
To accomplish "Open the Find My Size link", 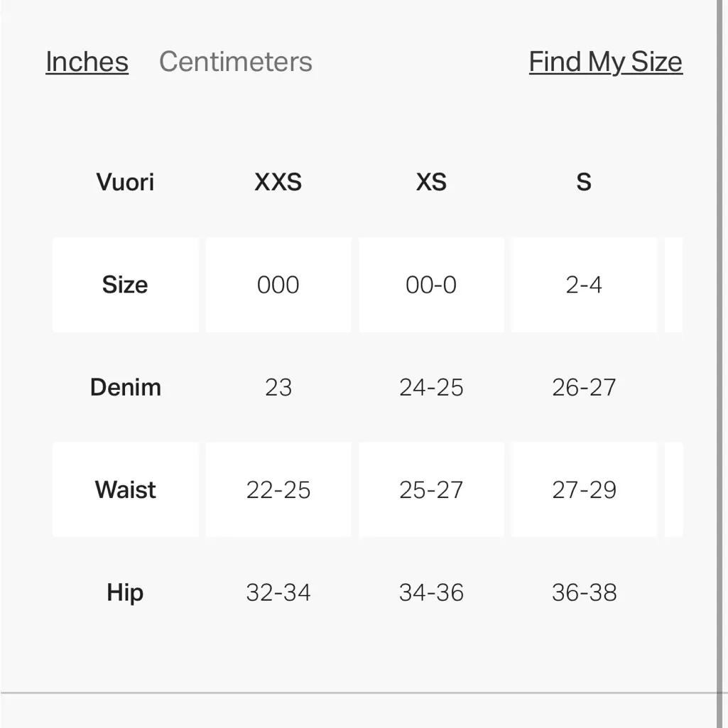I will (605, 62).
